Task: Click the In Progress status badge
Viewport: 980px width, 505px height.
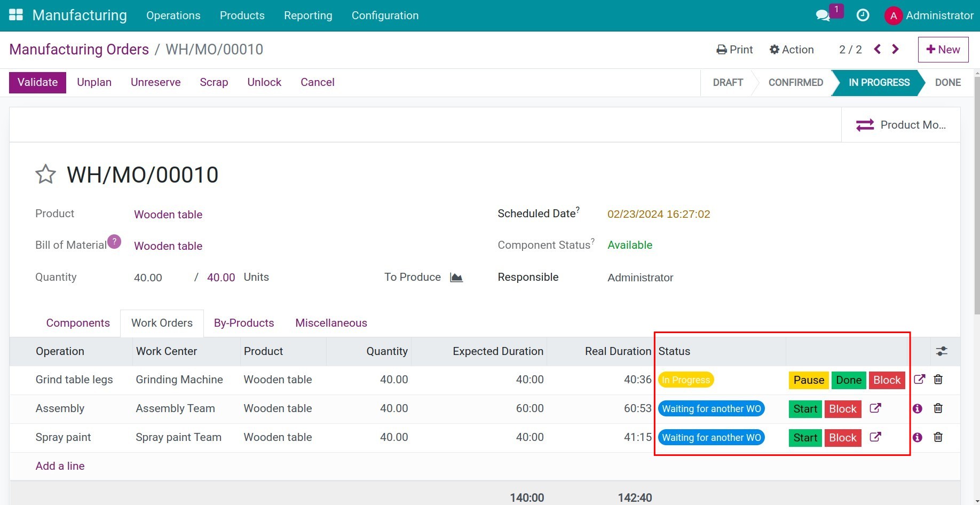Action: click(686, 380)
